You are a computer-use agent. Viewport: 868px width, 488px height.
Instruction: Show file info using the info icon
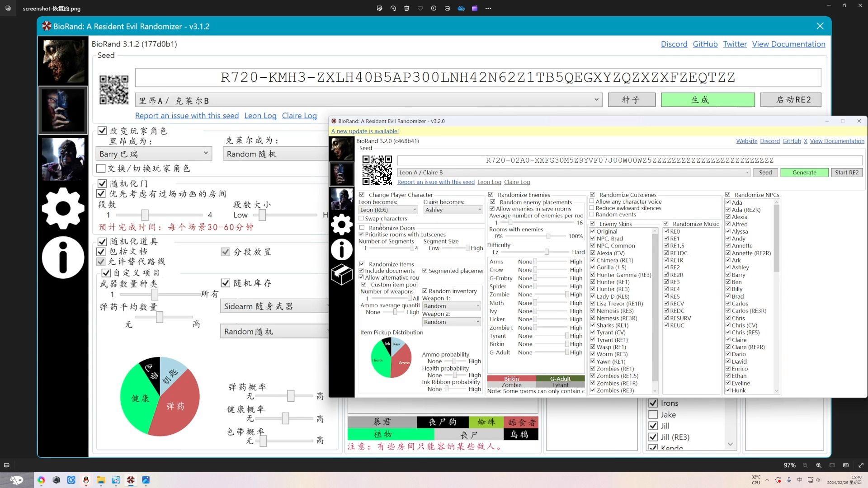[x=434, y=8]
